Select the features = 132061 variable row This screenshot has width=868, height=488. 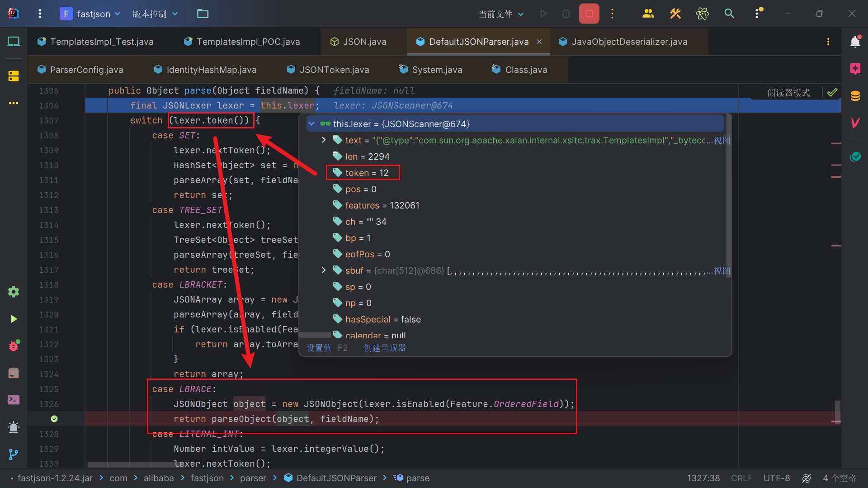click(x=515, y=205)
